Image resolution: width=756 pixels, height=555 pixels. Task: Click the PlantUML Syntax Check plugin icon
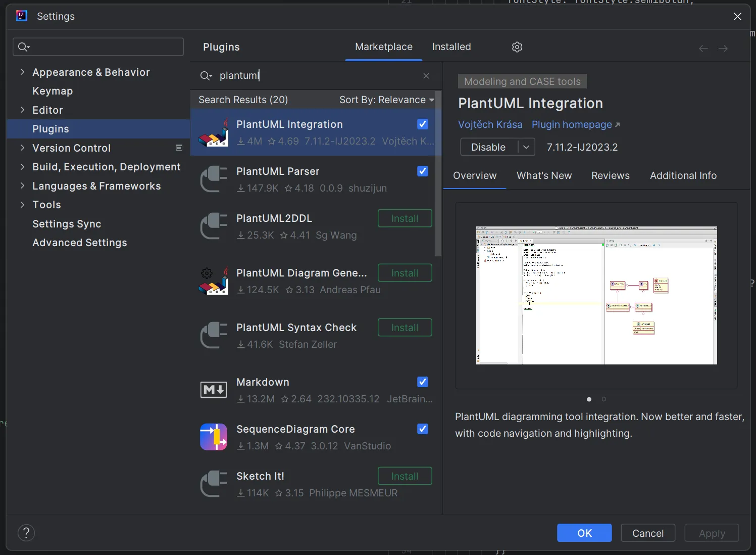click(x=214, y=336)
